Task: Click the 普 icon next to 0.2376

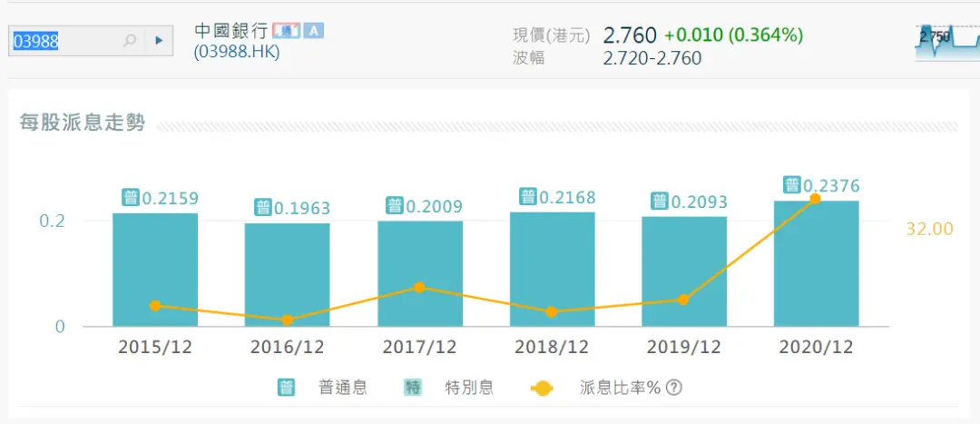Action: pyautogui.click(x=792, y=185)
